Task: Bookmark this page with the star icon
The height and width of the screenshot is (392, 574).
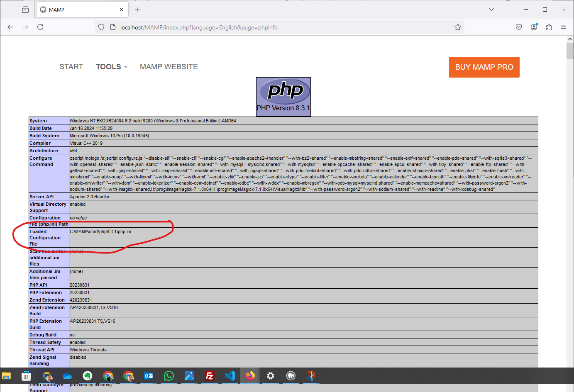Action: click(457, 27)
